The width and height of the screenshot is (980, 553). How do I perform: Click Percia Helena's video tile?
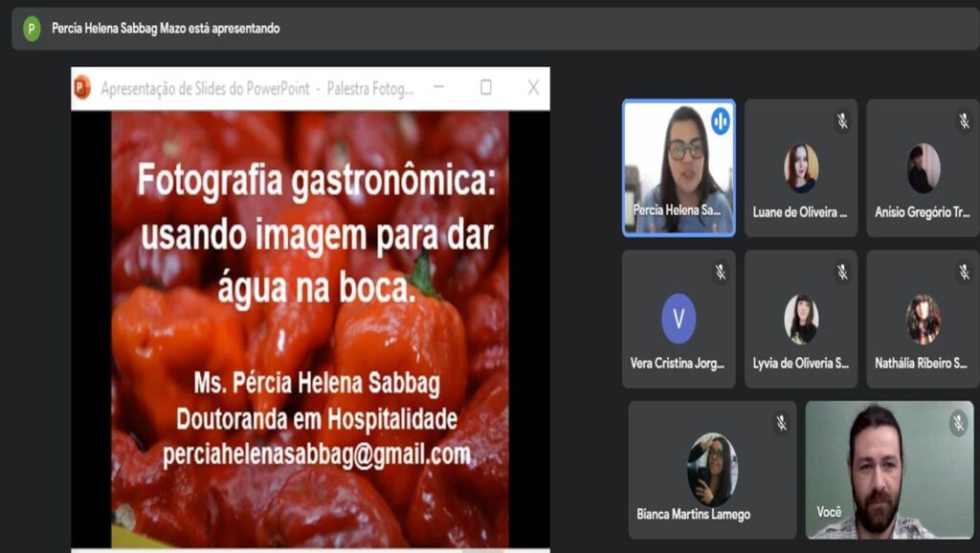coord(679,167)
